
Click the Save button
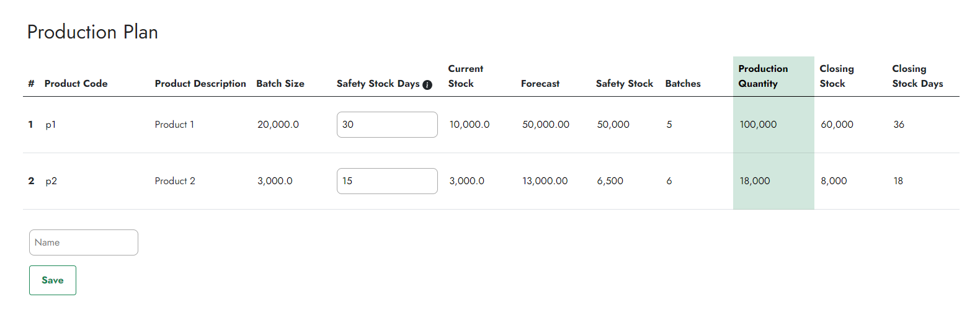click(x=53, y=280)
